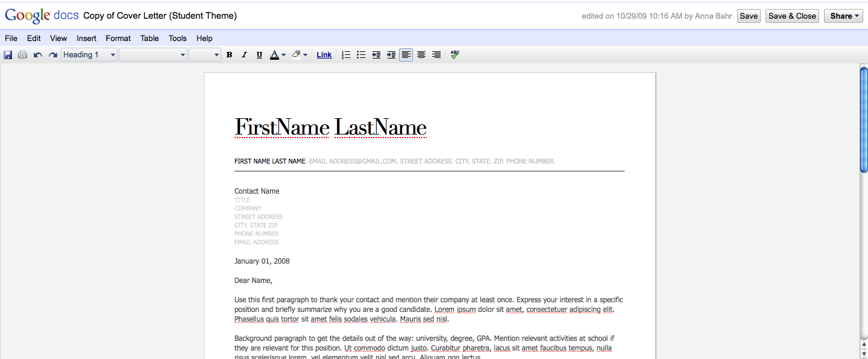Image resolution: width=868 pixels, height=359 pixels.
Task: Insert a bulleted list
Action: click(x=361, y=55)
